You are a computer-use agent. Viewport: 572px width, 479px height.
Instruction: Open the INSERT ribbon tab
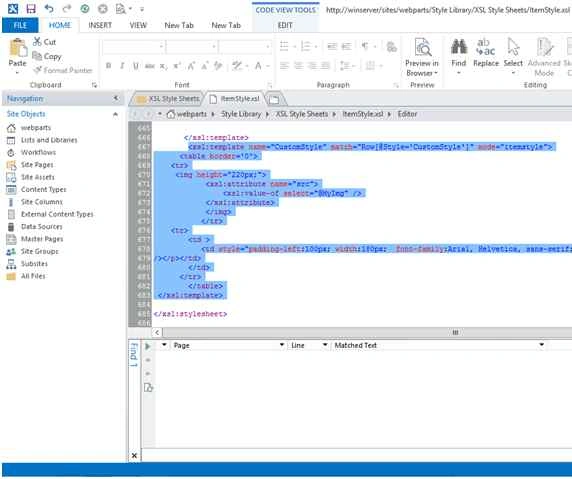tap(100, 25)
